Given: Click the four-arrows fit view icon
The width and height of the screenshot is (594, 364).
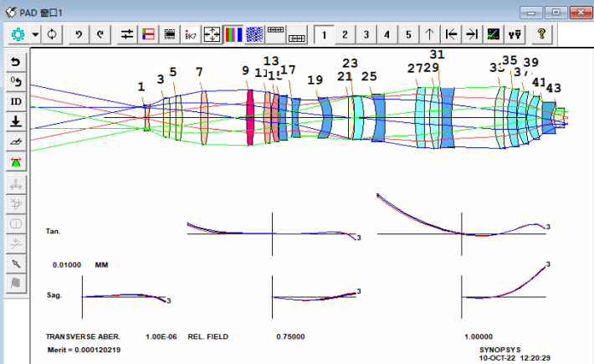Looking at the screenshot, I should tap(212, 35).
